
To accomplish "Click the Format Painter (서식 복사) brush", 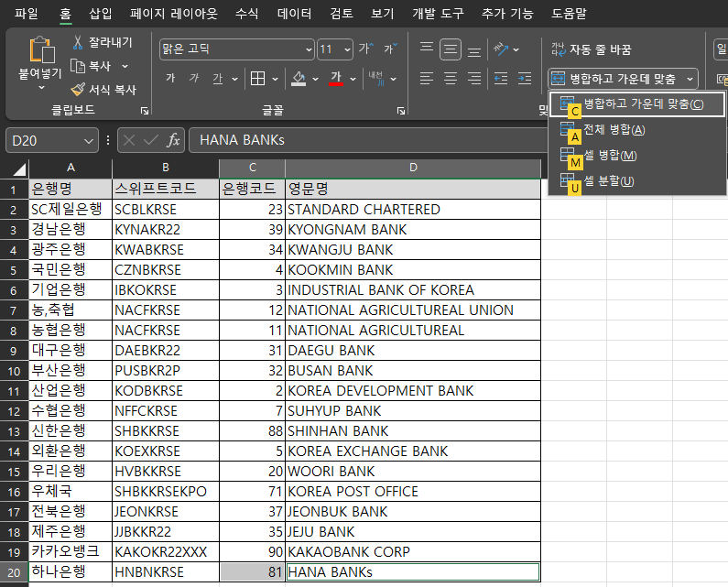I will (x=78, y=89).
